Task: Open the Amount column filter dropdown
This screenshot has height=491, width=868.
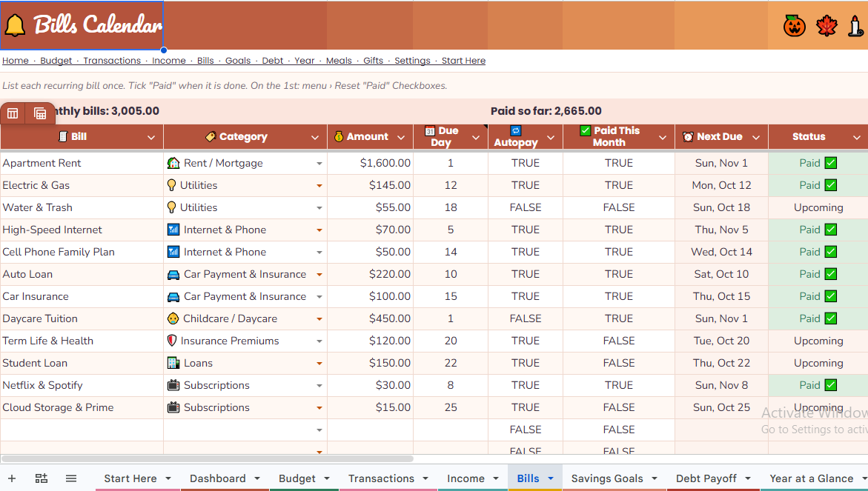Action: 401,138
